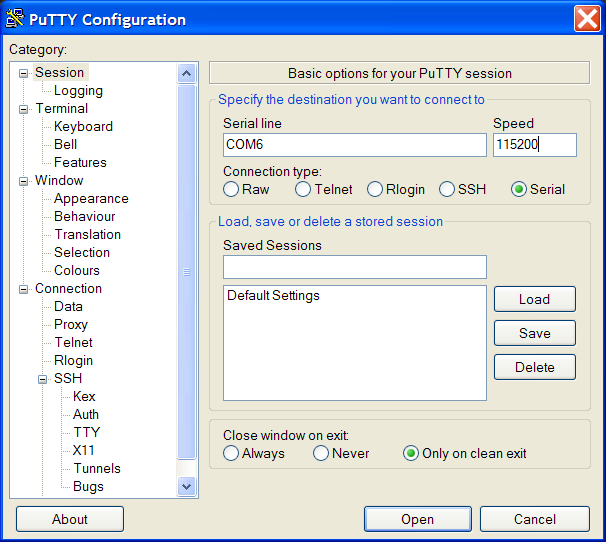
Task: Open the Colours category
Action: coord(77,270)
